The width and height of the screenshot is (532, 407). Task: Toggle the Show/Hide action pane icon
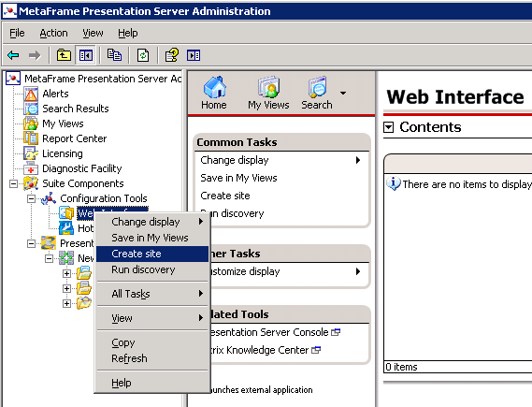click(194, 55)
